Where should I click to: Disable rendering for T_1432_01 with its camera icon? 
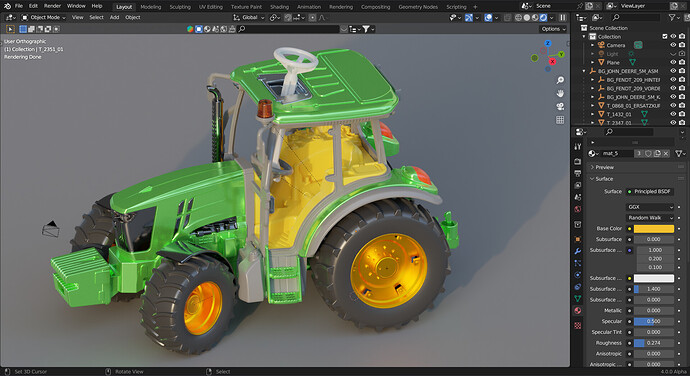(x=682, y=114)
